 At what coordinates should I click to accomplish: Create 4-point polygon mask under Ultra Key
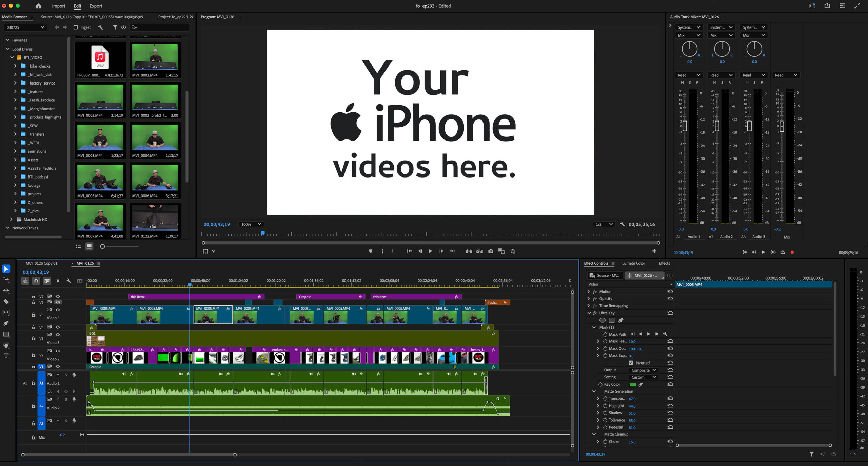(x=612, y=320)
